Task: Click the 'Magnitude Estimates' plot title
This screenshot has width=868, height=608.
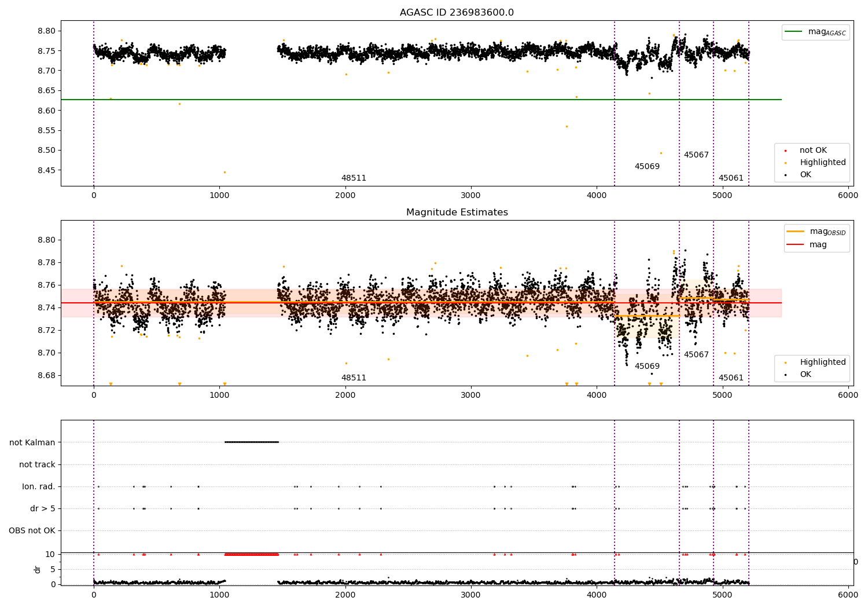Action: pyautogui.click(x=457, y=213)
